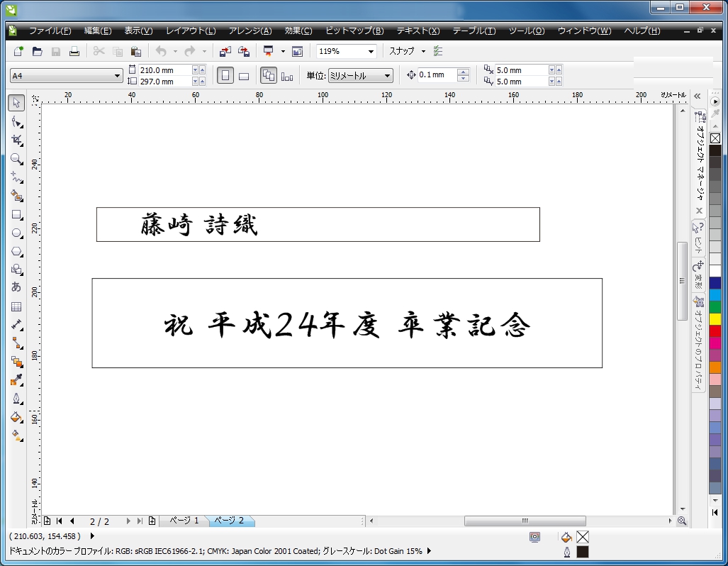Open the ビットマップ(B) menu
This screenshot has width=728, height=566.
[354, 30]
